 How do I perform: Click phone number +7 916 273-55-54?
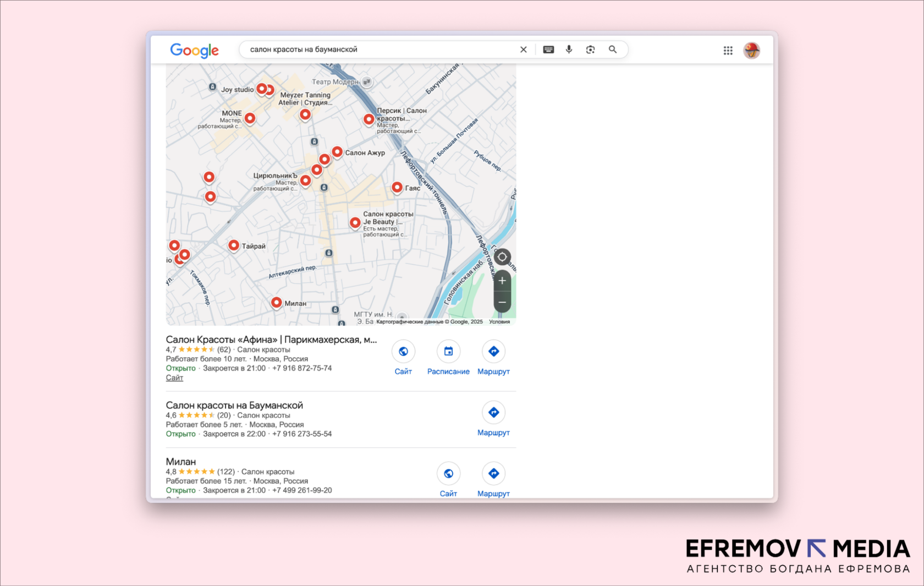[302, 434]
